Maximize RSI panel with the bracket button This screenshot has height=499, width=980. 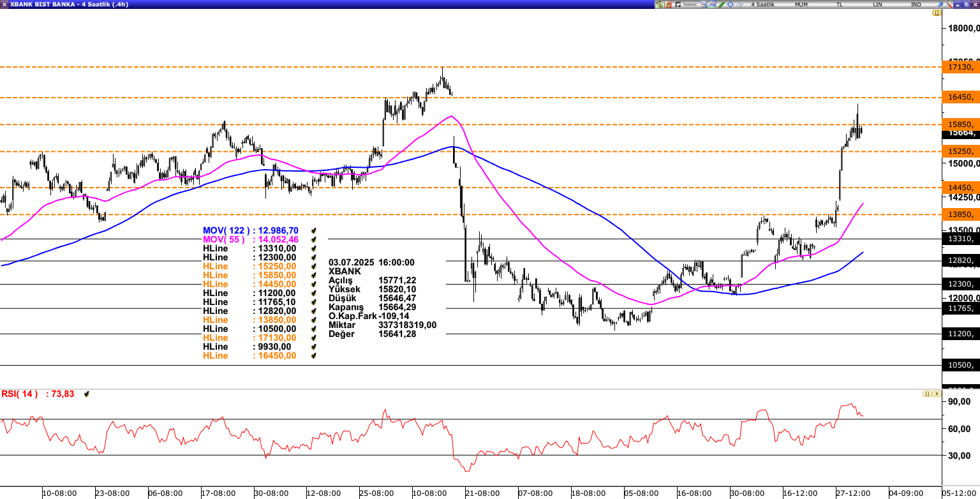click(926, 394)
